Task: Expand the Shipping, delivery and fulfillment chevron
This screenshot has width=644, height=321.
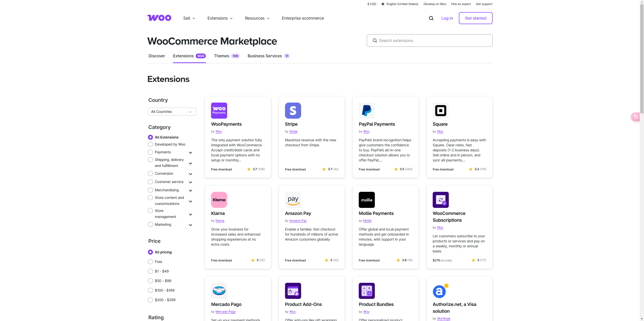Action: [x=190, y=163]
